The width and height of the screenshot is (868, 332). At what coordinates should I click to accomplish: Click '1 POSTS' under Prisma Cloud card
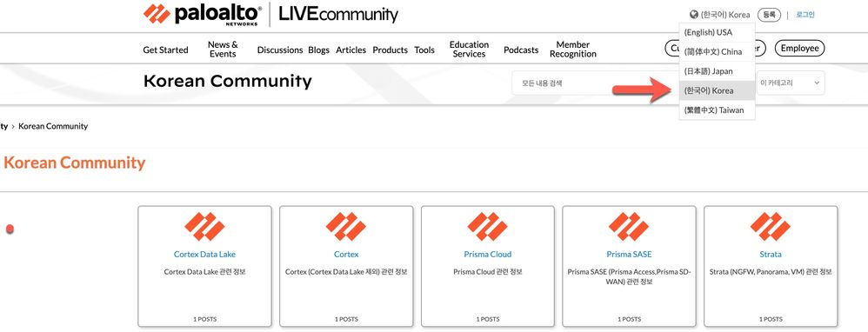tap(488, 319)
